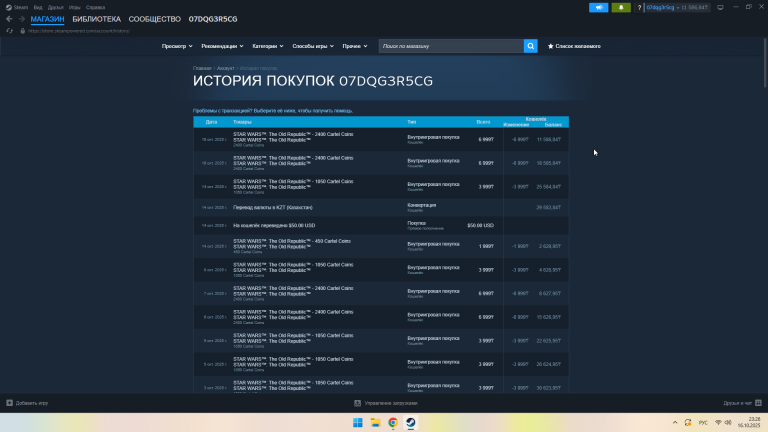Follow the Аккаунт breadcrumb link
Screen dimensions: 768x432
[x=225, y=68]
